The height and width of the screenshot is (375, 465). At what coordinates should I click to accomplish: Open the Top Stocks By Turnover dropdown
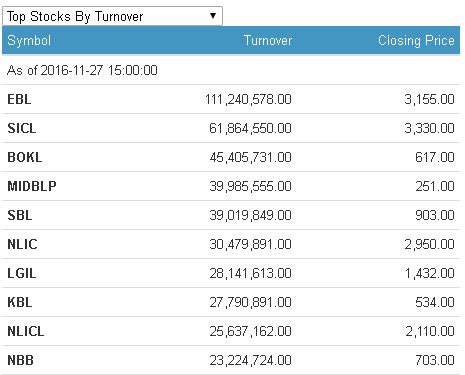click(x=112, y=16)
